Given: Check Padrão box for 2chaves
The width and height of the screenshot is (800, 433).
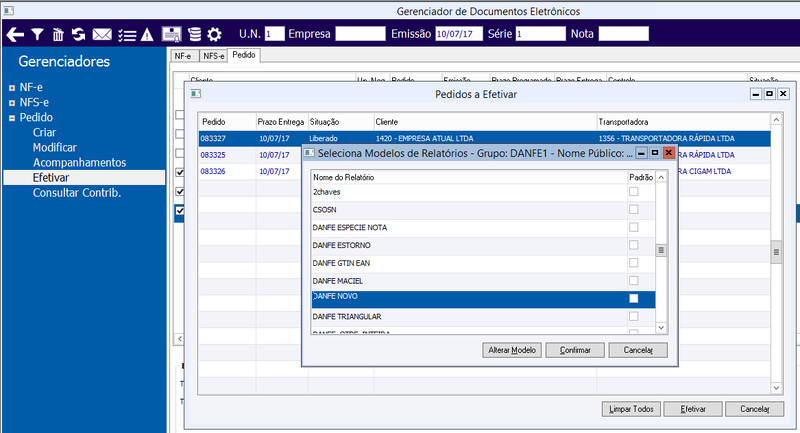Looking at the screenshot, I should (x=634, y=192).
